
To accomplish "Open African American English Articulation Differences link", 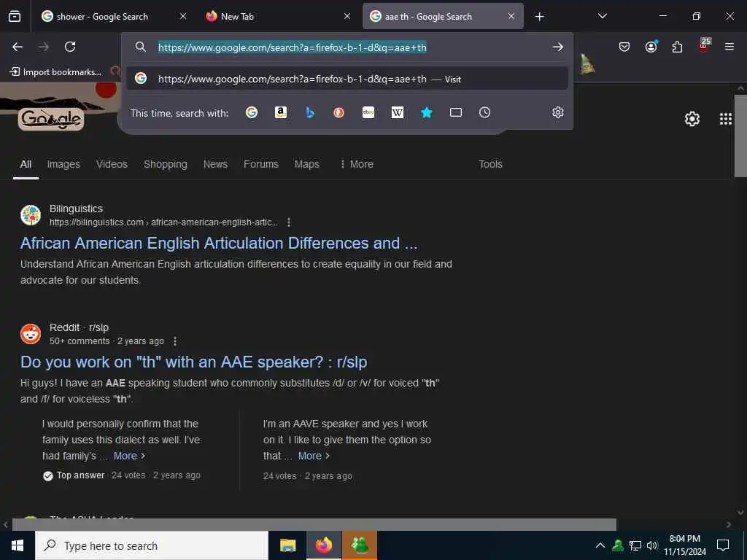I will tap(219, 244).
